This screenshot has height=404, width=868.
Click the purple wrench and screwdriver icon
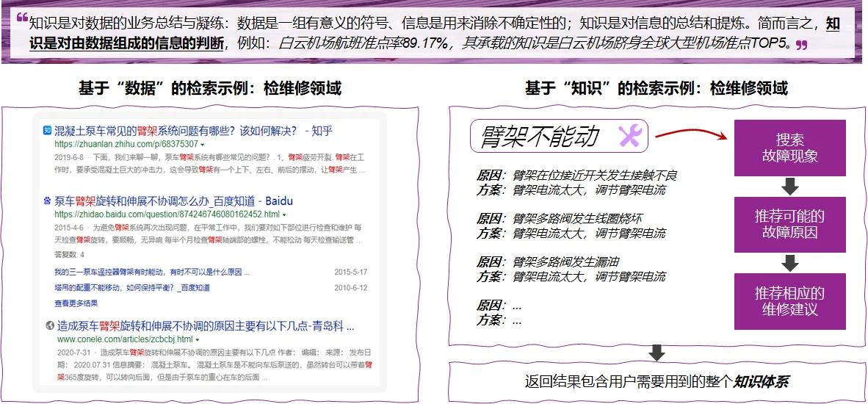click(x=629, y=136)
